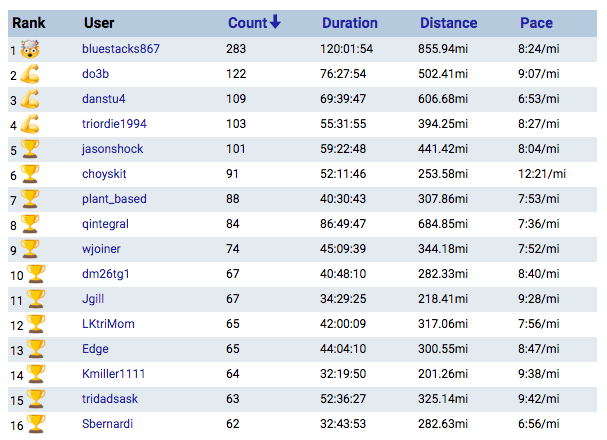Open Kmiller1111 user profile

tap(115, 374)
